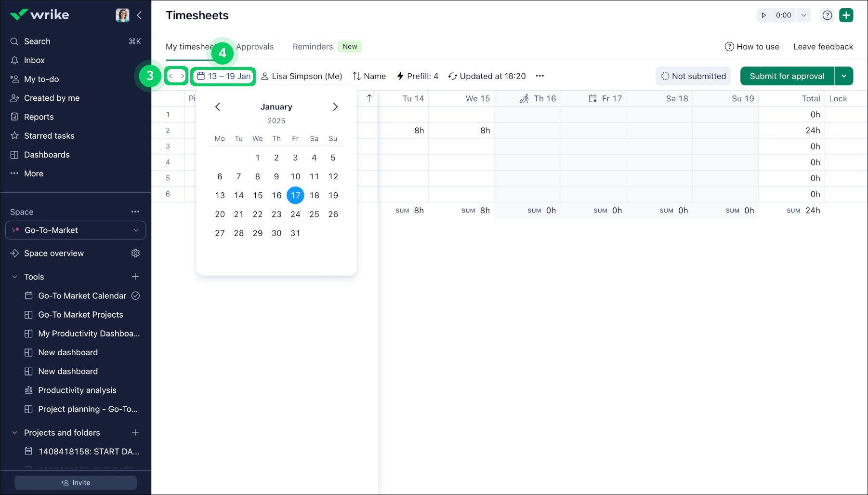Select January 24 in the calendar
Viewport: 868px width, 495px height.
coord(295,214)
